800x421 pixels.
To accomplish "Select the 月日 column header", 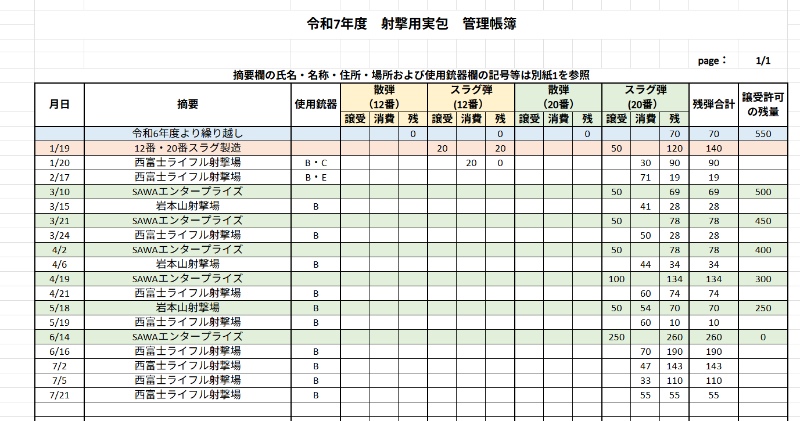I will coord(60,105).
